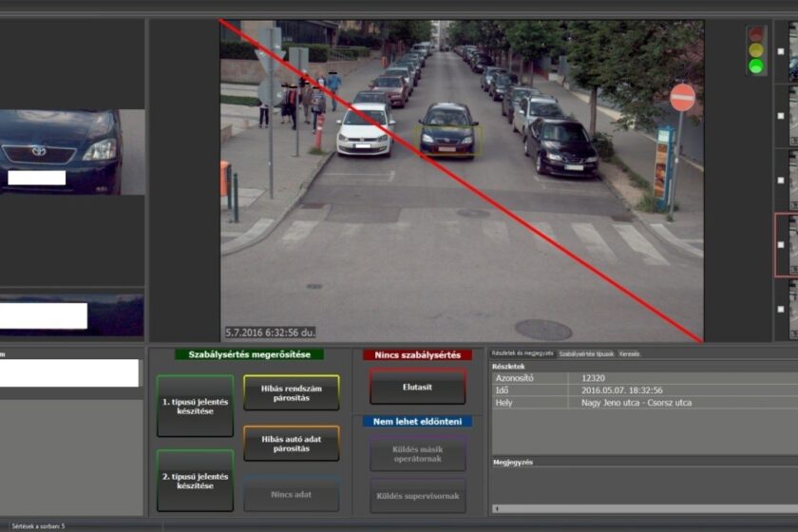Select the first thumbnail in the right strip
This screenshot has height=532, width=798.
tap(793, 51)
